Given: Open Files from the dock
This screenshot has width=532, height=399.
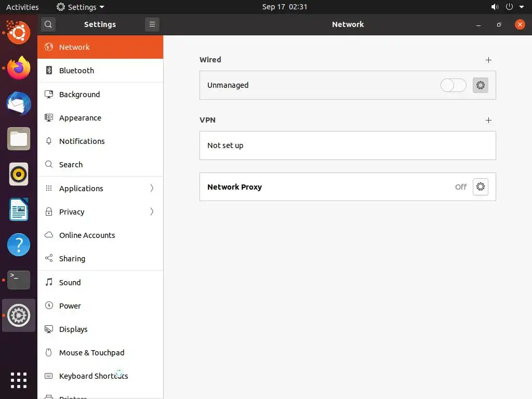Looking at the screenshot, I should point(19,139).
